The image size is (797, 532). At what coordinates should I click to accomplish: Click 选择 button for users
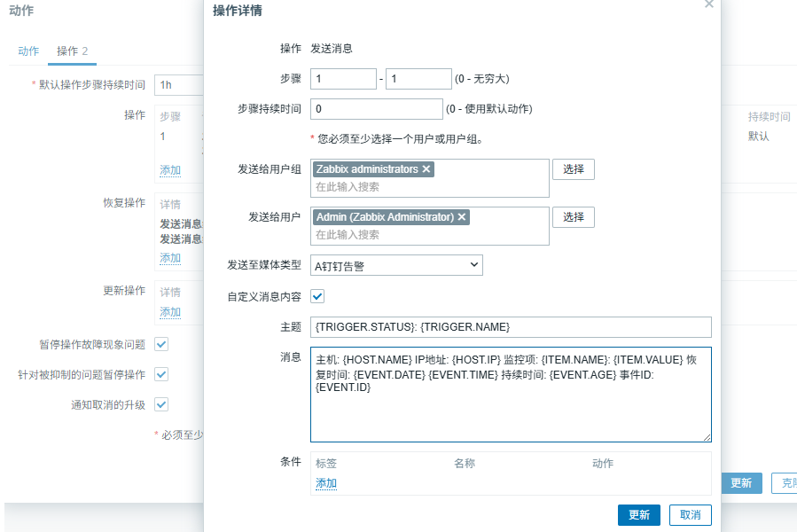574,217
